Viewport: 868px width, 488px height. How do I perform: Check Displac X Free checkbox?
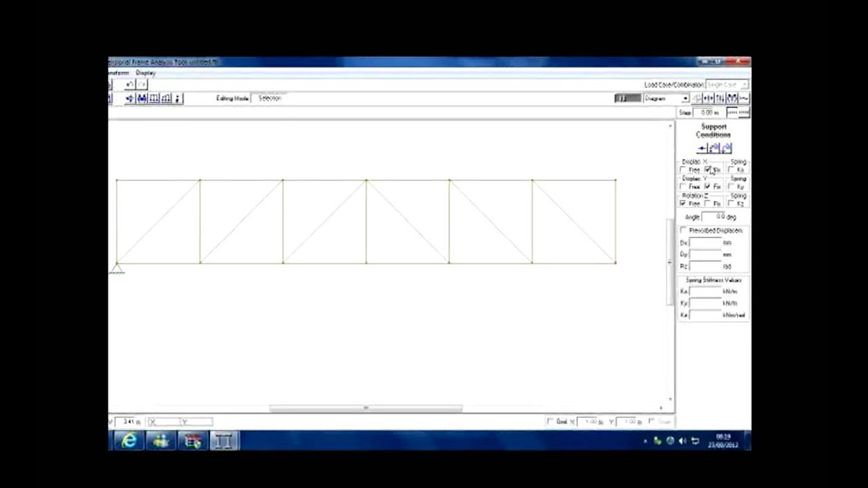click(x=683, y=169)
